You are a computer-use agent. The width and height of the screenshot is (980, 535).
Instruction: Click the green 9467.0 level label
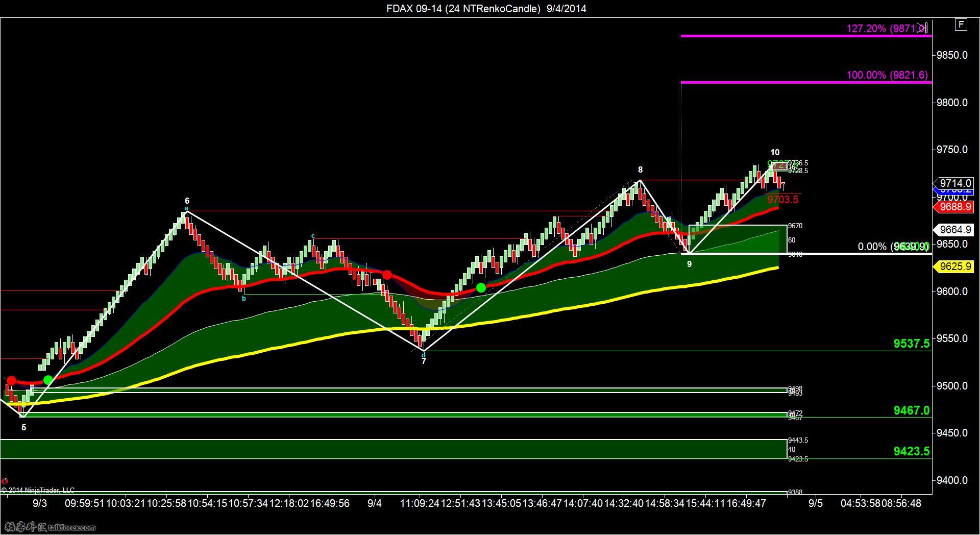(912, 410)
